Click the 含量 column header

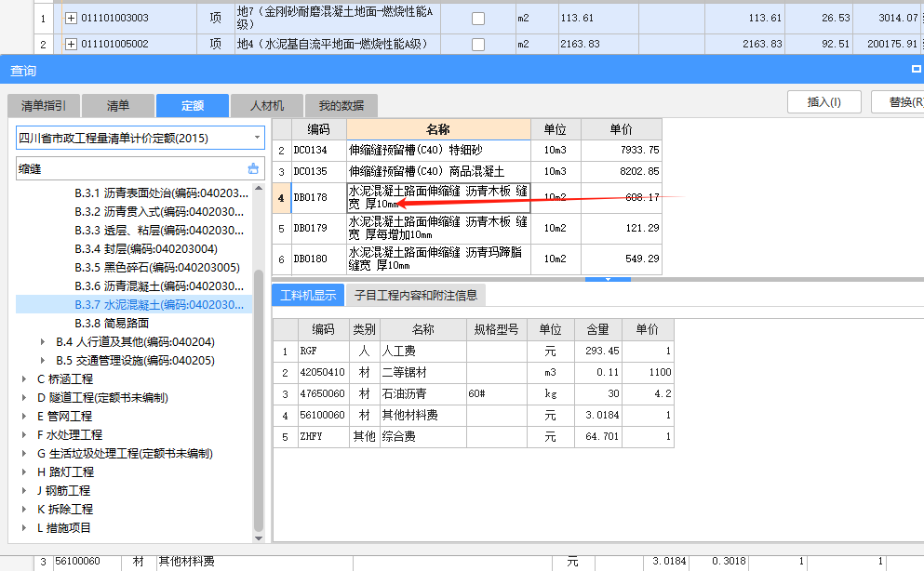click(597, 329)
